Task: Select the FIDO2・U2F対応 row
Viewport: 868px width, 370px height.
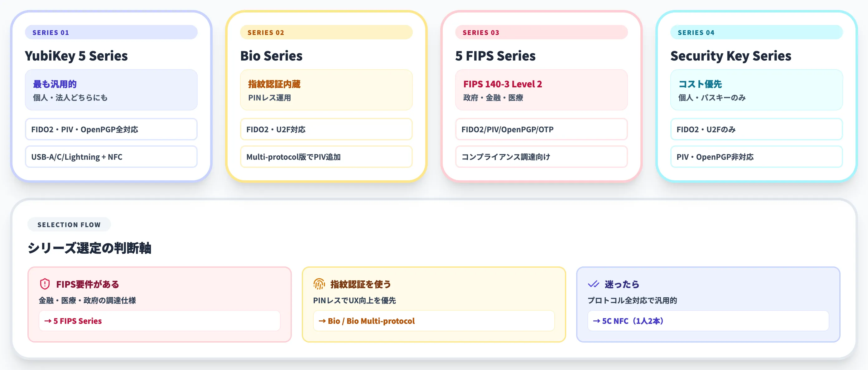Action: (x=326, y=129)
